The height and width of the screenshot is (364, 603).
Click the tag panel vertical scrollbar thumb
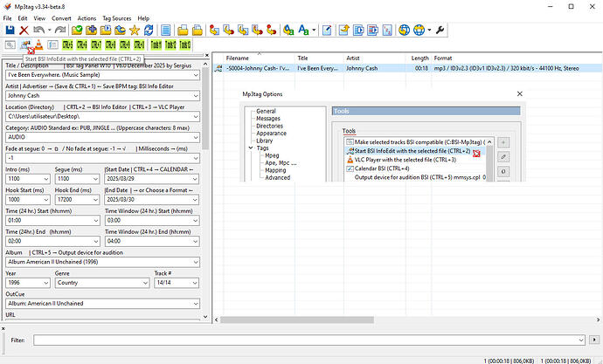pyautogui.click(x=205, y=108)
